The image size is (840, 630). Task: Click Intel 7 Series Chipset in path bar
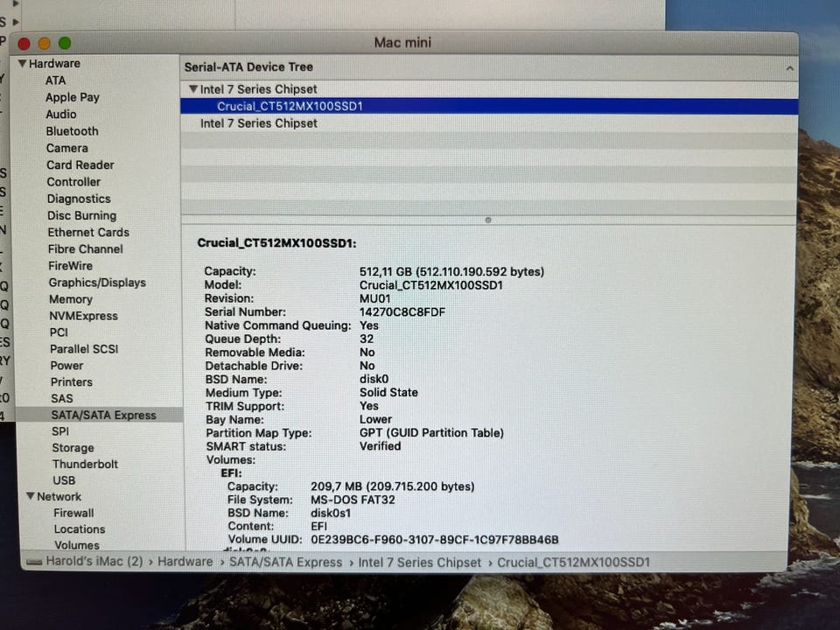[x=419, y=563]
